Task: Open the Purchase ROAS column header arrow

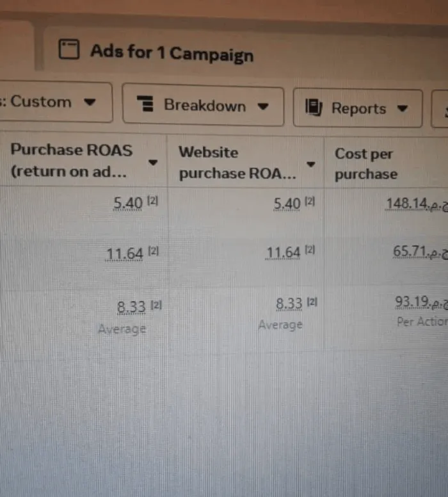Action: coord(152,163)
